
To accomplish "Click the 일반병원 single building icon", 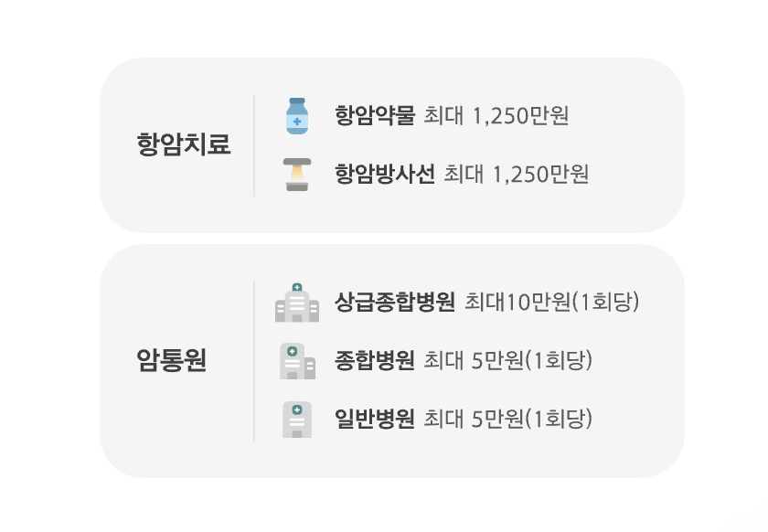I will point(297,420).
